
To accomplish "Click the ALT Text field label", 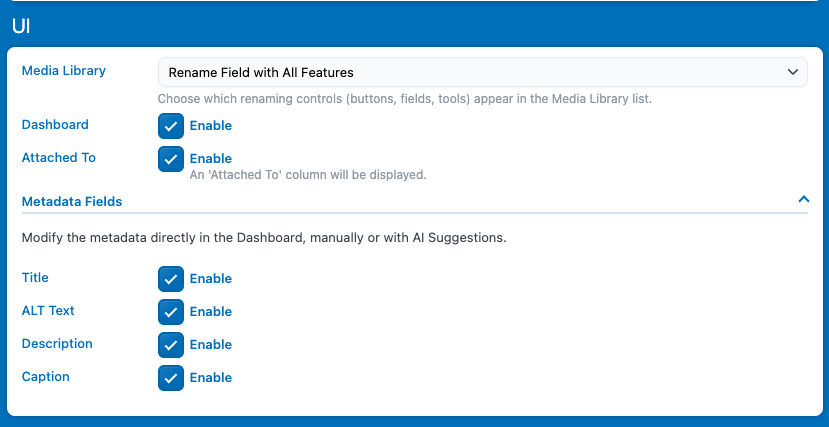I will [48, 311].
